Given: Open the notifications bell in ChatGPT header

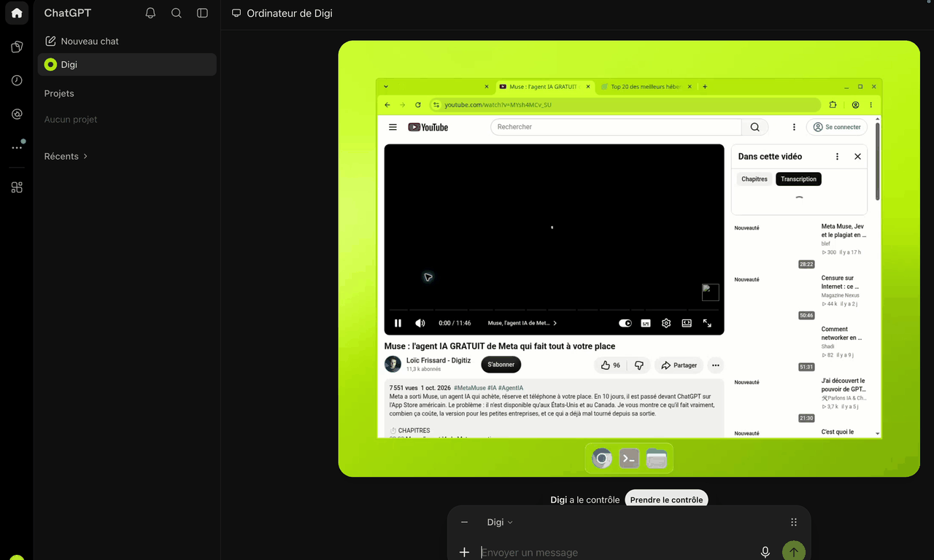Looking at the screenshot, I should 150,13.
